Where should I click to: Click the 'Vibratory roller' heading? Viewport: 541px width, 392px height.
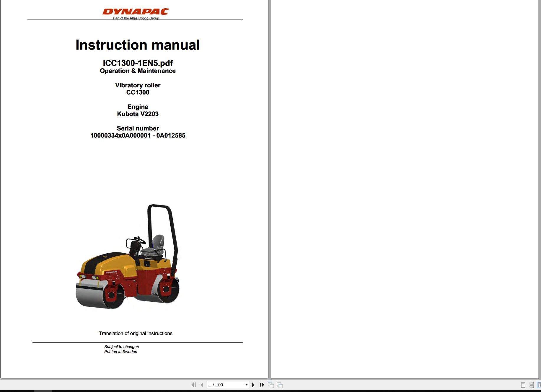coord(138,85)
